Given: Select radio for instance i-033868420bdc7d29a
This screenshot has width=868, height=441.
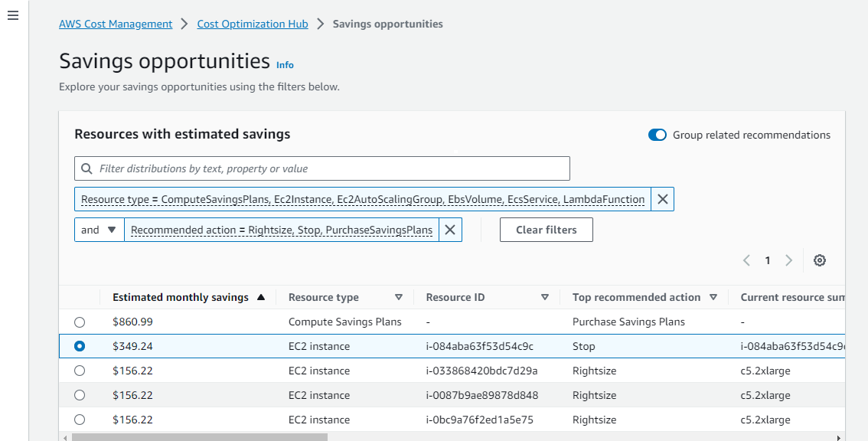Looking at the screenshot, I should click(x=80, y=371).
